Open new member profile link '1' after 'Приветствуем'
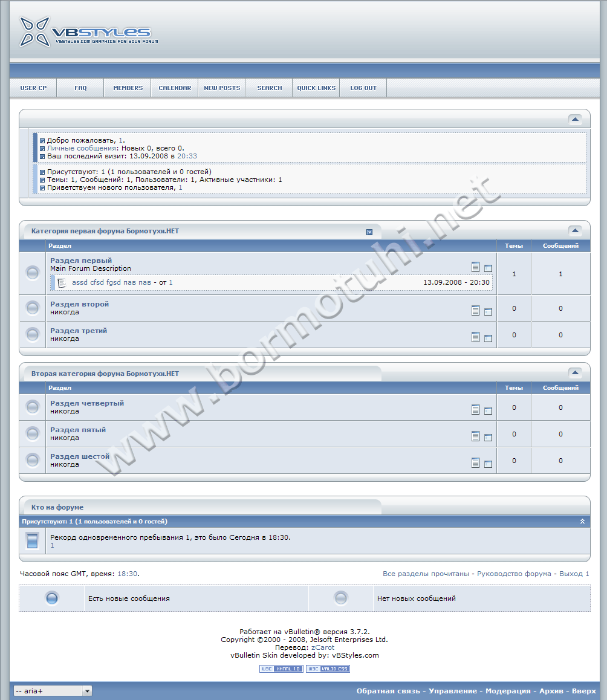The width and height of the screenshot is (607, 700). click(180, 187)
